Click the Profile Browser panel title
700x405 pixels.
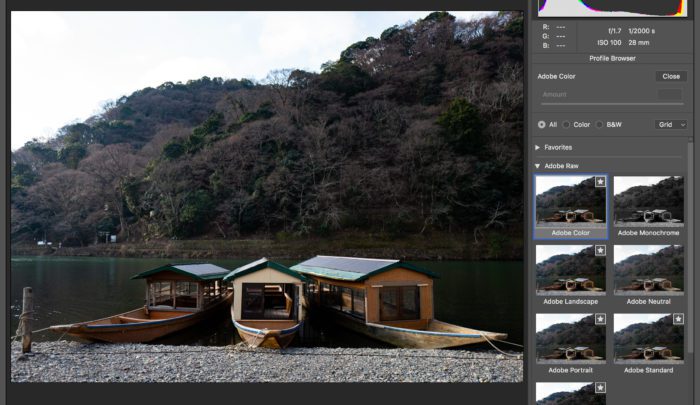[612, 58]
